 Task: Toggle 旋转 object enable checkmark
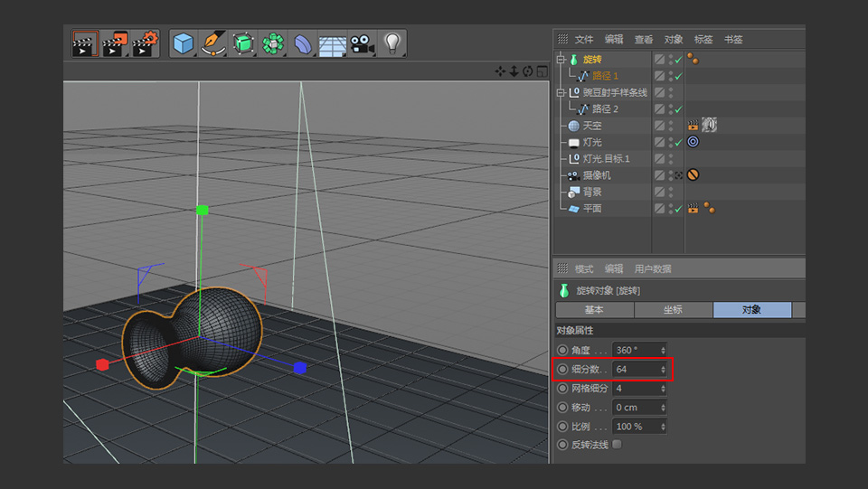pyautogui.click(x=679, y=59)
